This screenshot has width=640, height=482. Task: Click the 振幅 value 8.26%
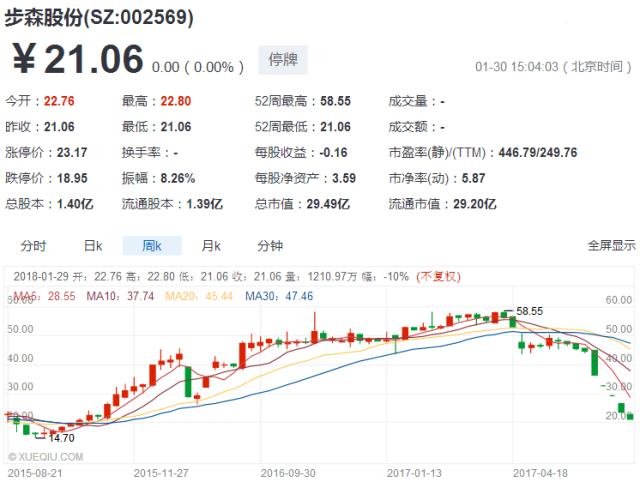[x=178, y=178]
